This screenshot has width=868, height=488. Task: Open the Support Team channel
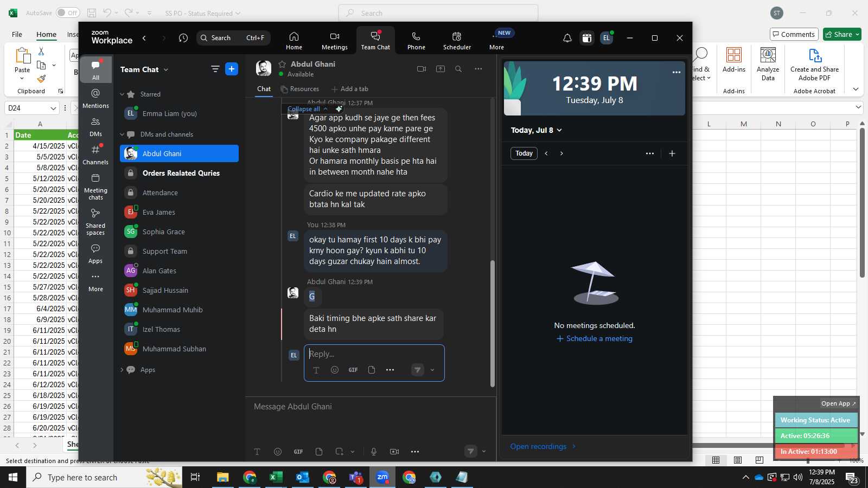179,251
